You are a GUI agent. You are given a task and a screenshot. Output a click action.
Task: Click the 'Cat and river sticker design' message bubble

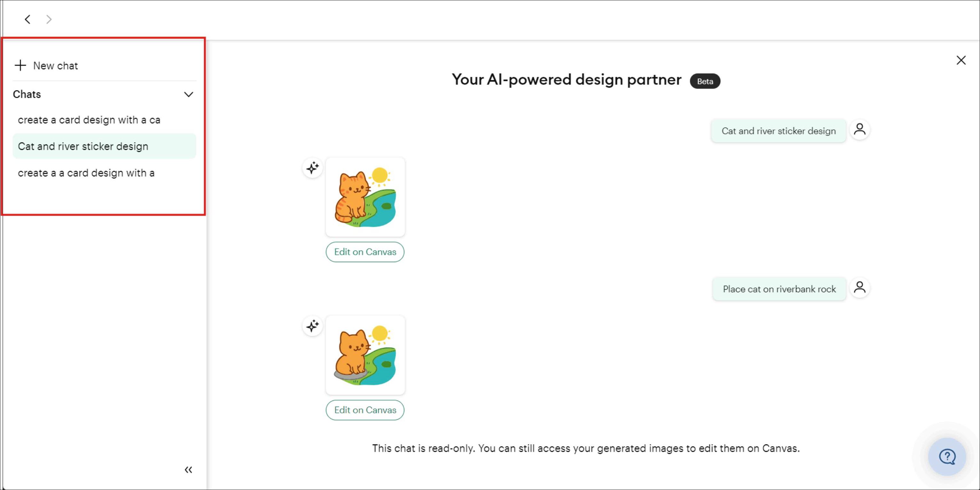click(x=778, y=130)
